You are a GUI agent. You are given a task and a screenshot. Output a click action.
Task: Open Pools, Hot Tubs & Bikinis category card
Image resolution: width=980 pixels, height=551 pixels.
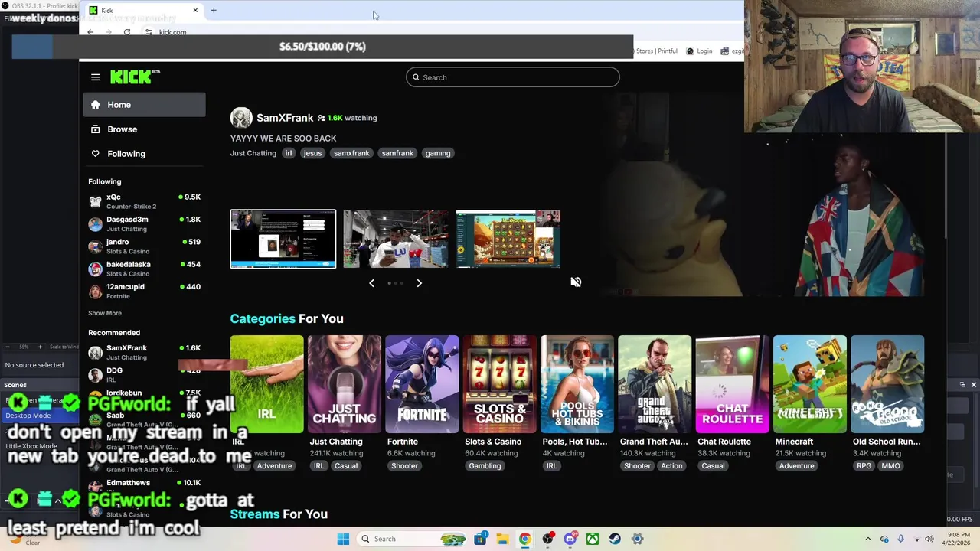click(577, 384)
